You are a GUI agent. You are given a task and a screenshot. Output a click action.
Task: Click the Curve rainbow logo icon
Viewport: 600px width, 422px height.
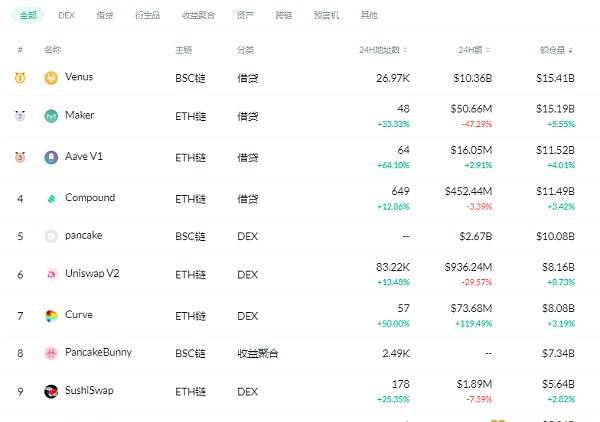tap(51, 316)
